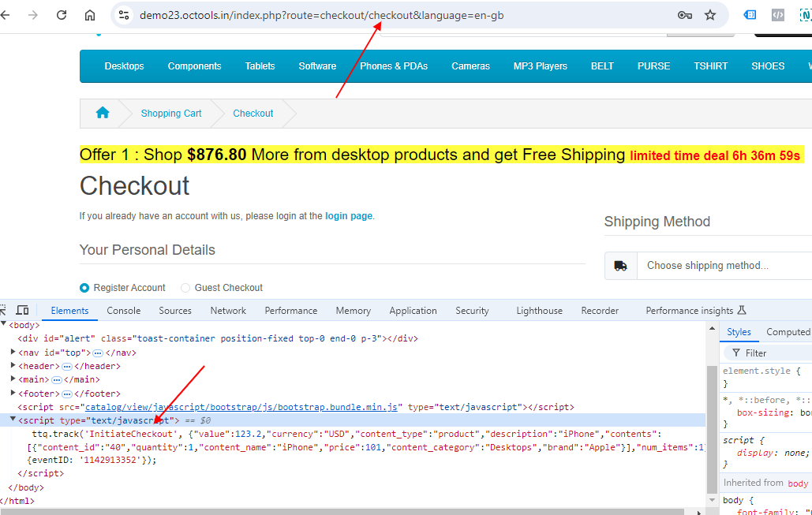Expand the collapsed footer ellipsis badge
This screenshot has width=812, height=515.
pos(67,394)
